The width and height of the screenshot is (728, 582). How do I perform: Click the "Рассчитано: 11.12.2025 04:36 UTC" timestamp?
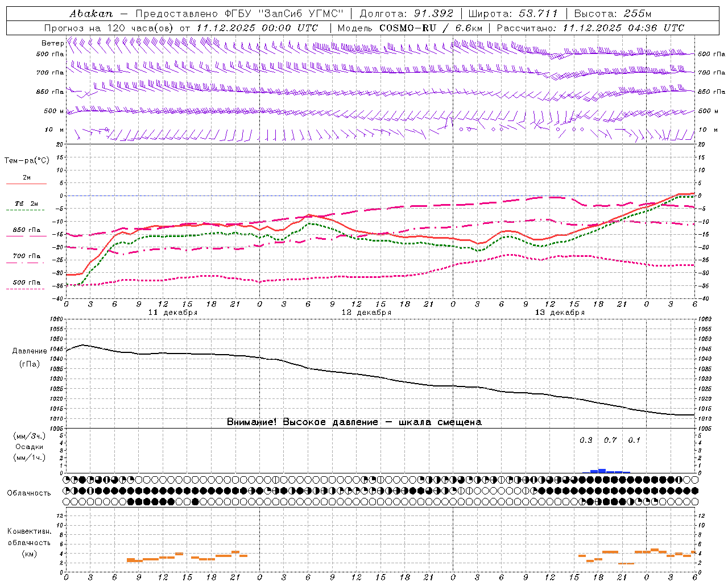[590, 28]
